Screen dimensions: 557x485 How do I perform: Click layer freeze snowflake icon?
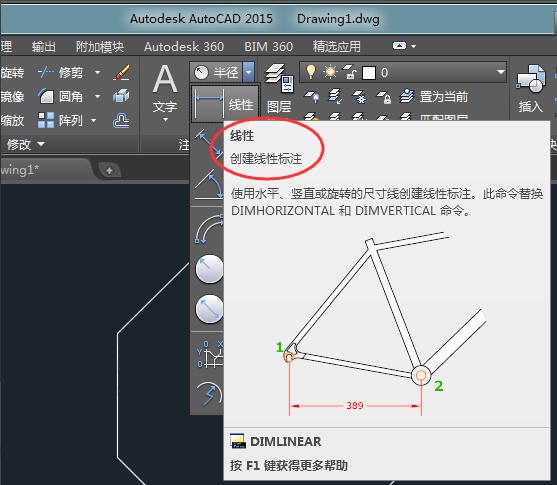tap(359, 96)
